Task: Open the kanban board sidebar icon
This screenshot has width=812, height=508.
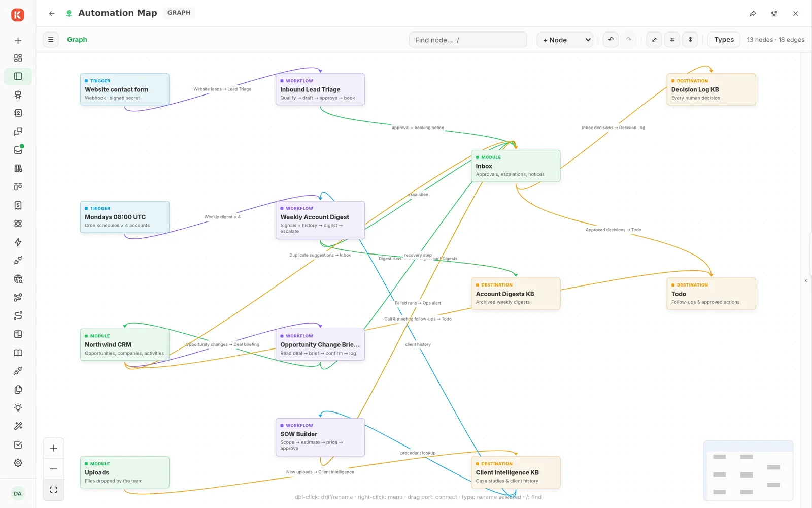Action: tap(18, 187)
